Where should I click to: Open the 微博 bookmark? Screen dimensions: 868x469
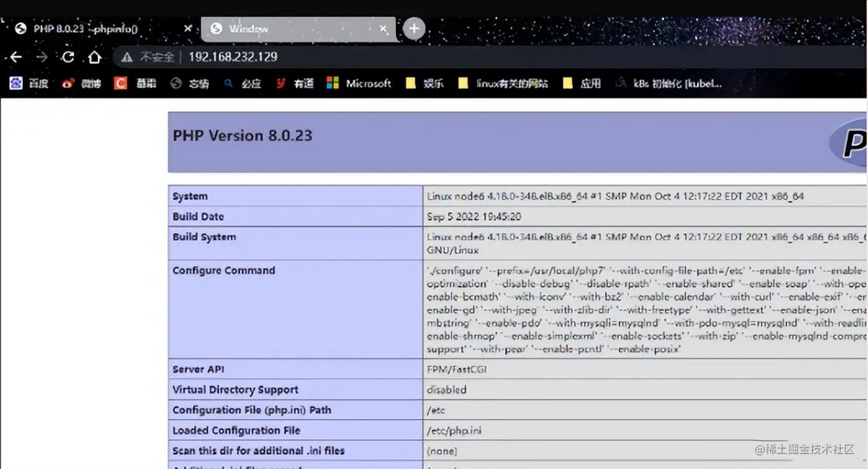coord(82,83)
